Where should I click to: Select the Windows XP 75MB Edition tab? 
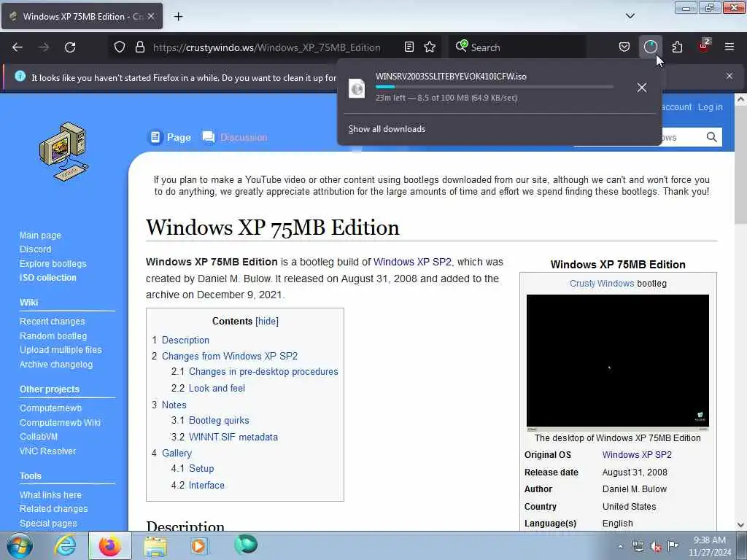click(82, 16)
